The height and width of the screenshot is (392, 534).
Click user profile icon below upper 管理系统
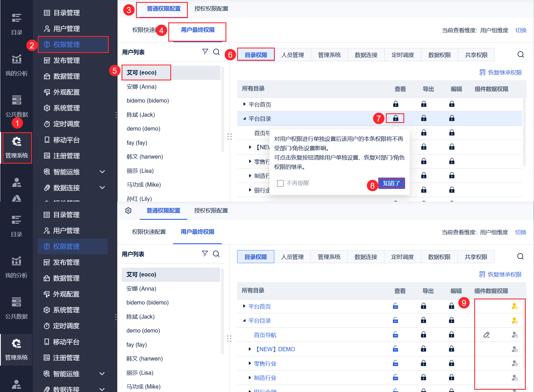pos(16,182)
